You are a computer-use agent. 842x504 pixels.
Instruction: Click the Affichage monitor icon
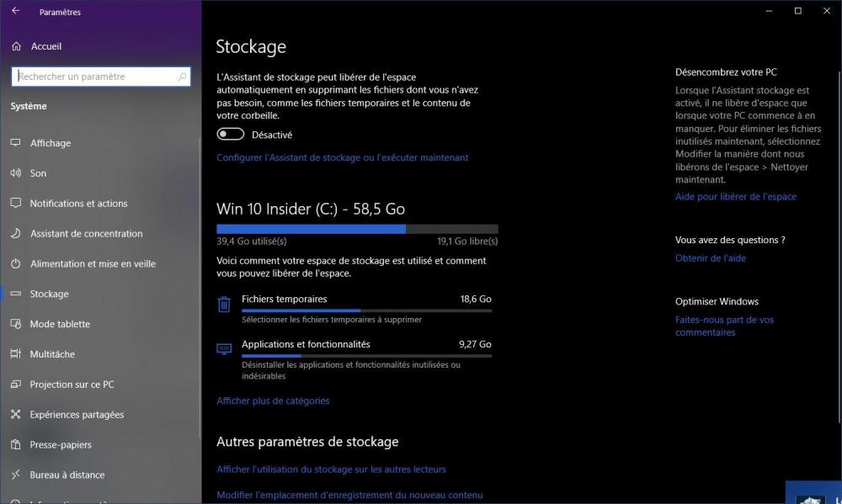pyautogui.click(x=15, y=143)
